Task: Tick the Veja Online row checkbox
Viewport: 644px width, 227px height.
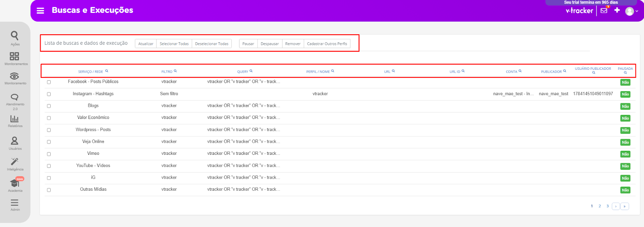Action: [49, 142]
